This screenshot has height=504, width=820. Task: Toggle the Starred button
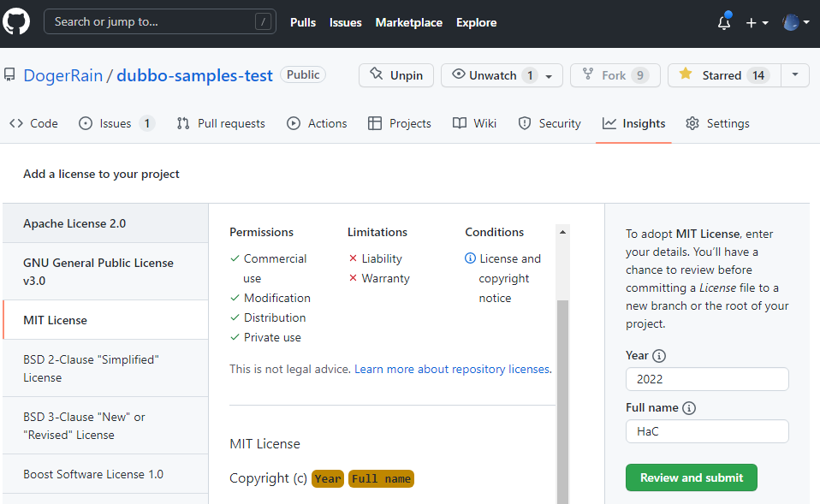click(723, 75)
